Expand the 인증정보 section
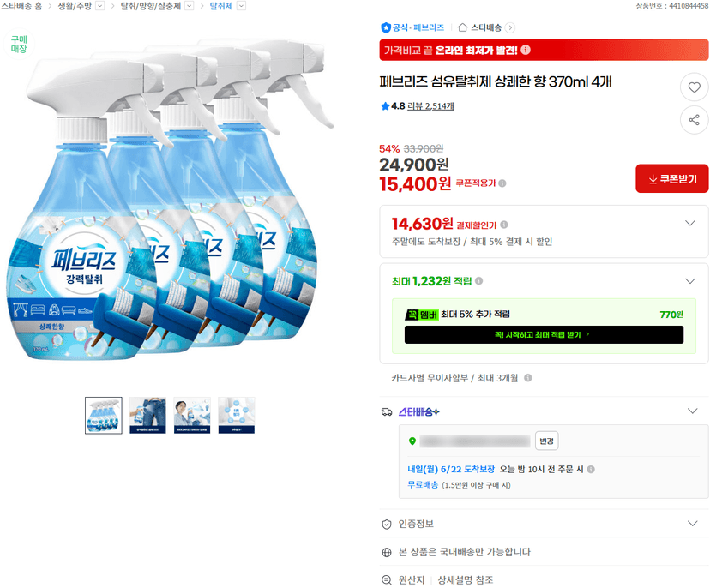 pos(692,524)
